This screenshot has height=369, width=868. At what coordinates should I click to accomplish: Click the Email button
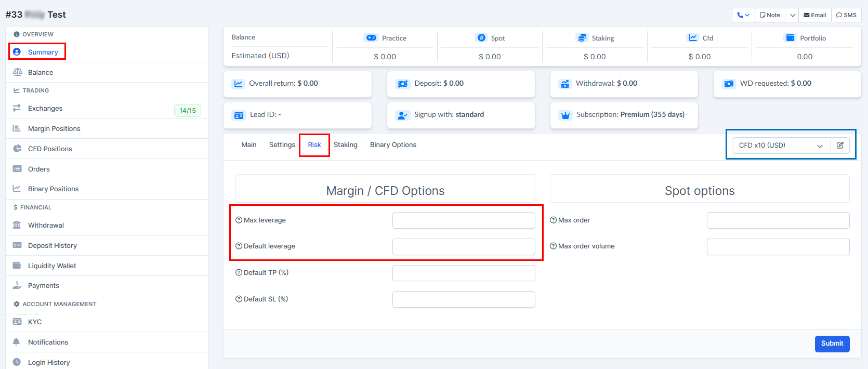tap(814, 15)
